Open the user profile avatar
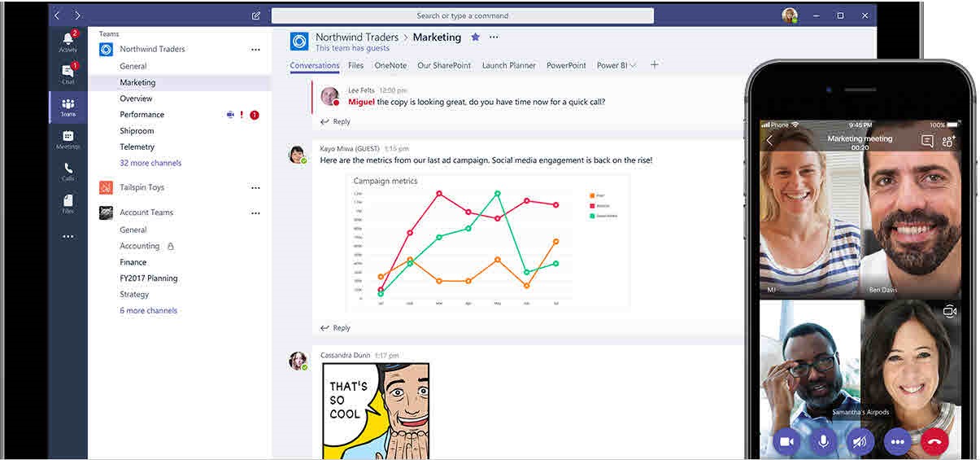980x460 pixels. coord(790,15)
